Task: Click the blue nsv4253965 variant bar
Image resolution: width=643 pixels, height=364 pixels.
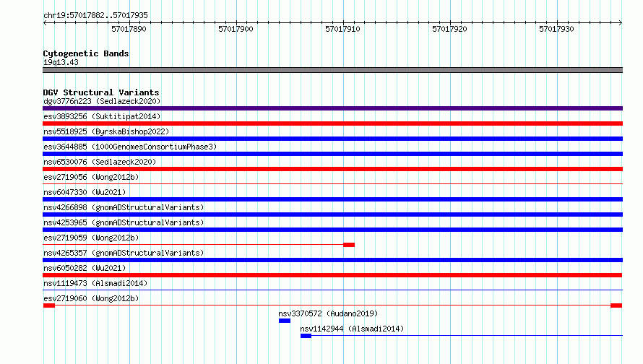Action: pos(332,230)
